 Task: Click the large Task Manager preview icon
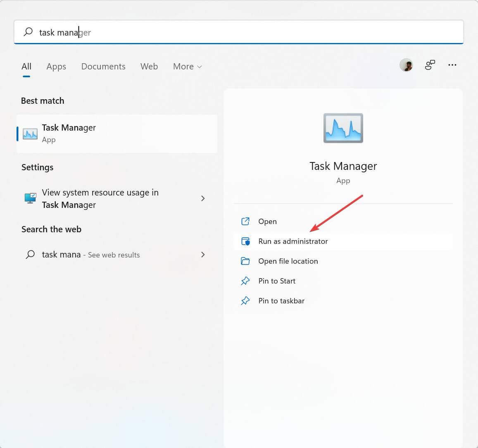(343, 128)
